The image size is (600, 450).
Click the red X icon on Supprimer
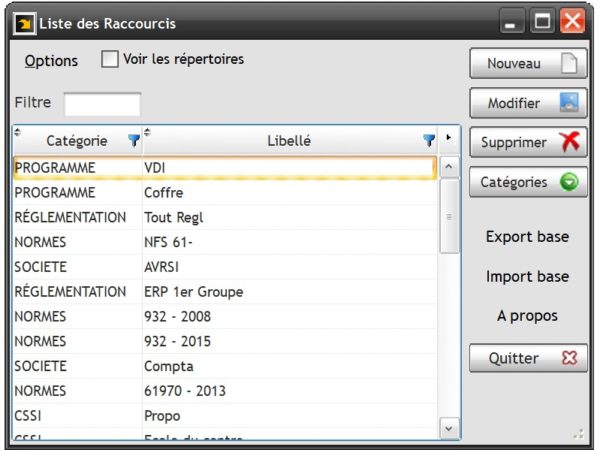(570, 142)
